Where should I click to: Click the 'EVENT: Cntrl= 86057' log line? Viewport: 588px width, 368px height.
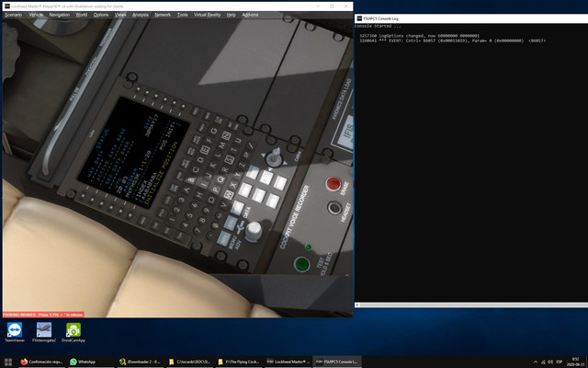(x=452, y=40)
